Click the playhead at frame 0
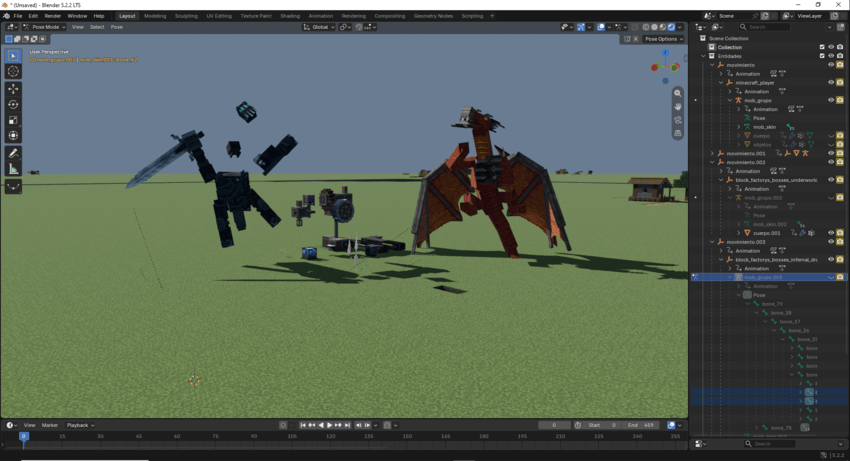 click(x=23, y=436)
